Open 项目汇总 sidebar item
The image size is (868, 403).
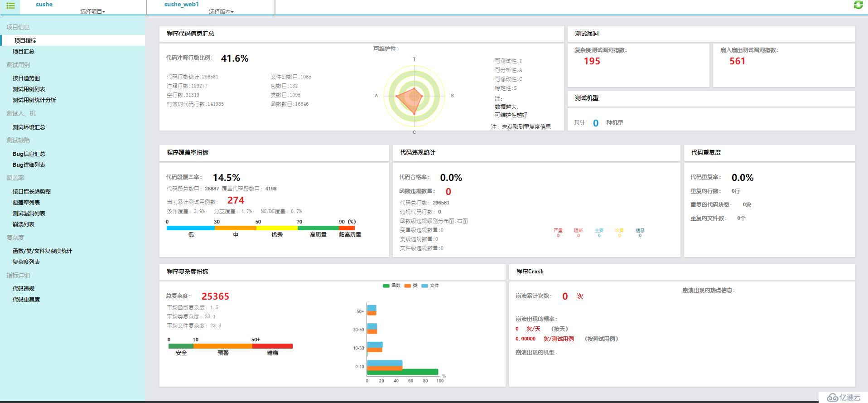pos(24,52)
